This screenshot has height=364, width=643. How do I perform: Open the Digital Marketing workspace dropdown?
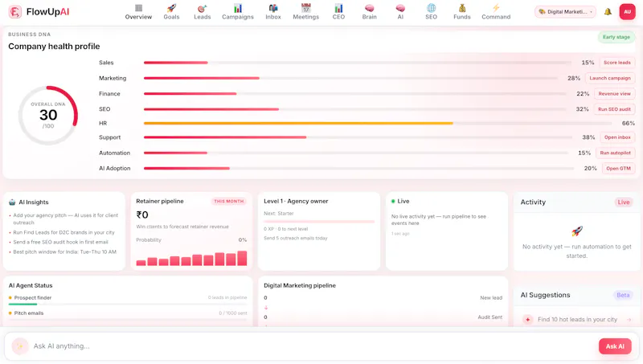[566, 12]
